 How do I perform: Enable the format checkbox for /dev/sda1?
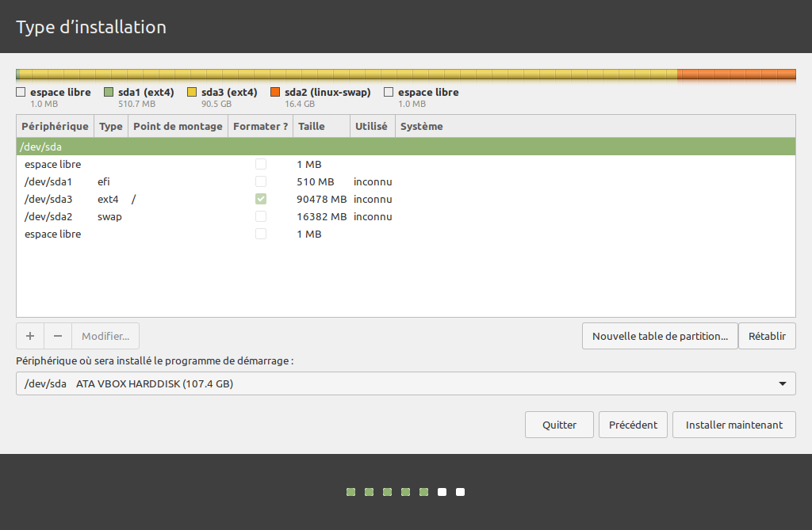pyautogui.click(x=260, y=181)
